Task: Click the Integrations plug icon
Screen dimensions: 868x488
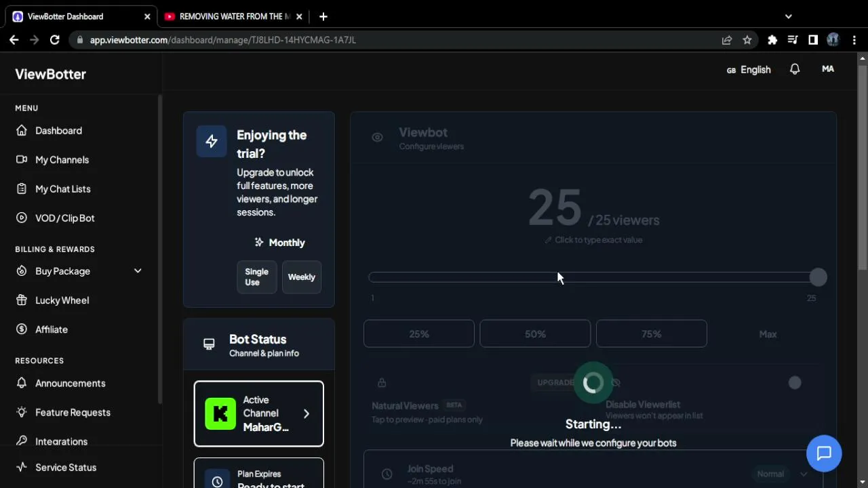Action: 22,441
